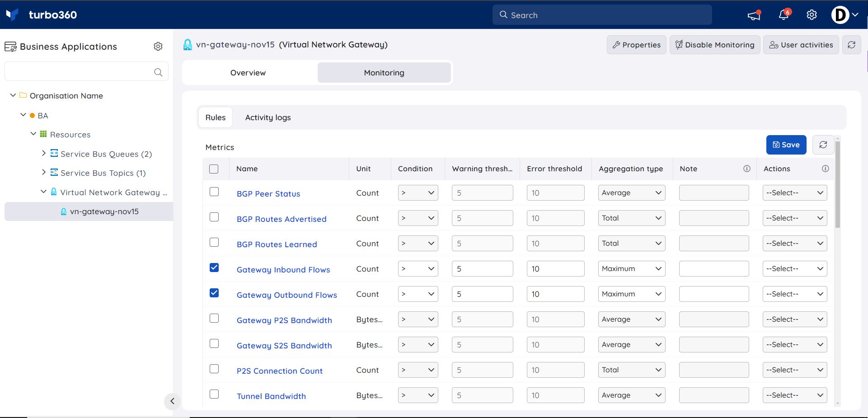This screenshot has height=418, width=868.
Task: Click the Service Bus Queues icon
Action: (x=54, y=153)
